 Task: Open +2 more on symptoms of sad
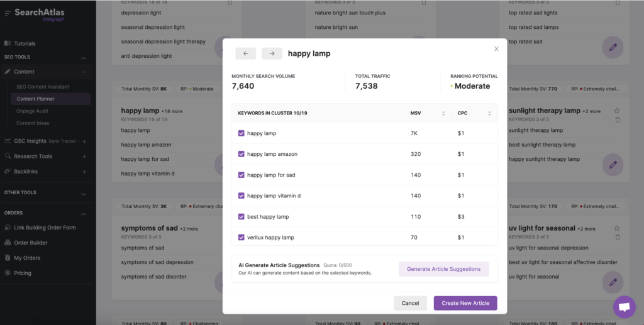[x=189, y=229]
